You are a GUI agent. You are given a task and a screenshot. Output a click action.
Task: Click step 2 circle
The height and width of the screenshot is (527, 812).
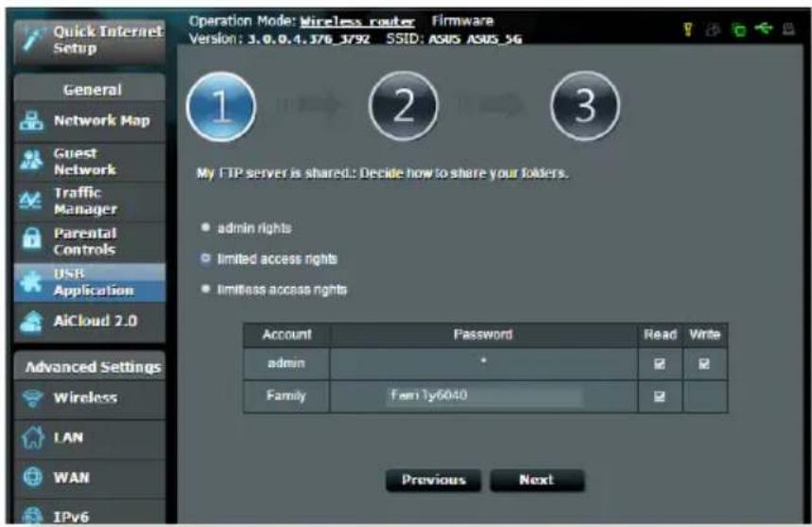pyautogui.click(x=404, y=106)
